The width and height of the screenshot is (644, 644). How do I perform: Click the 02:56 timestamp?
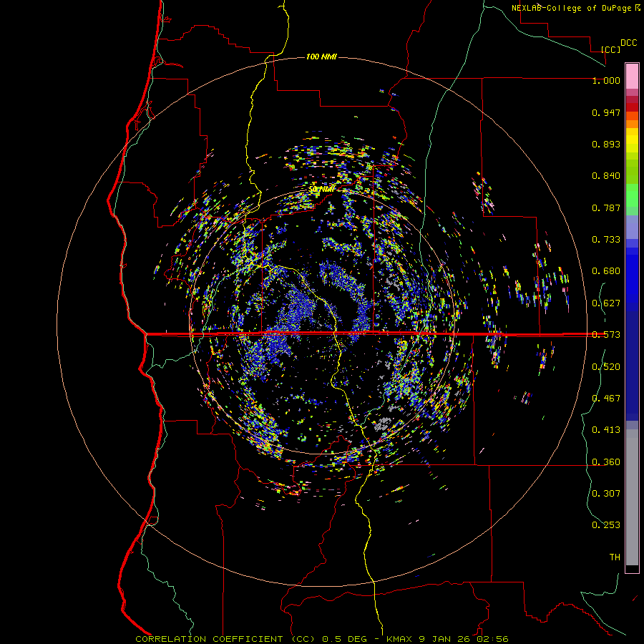[492, 639]
